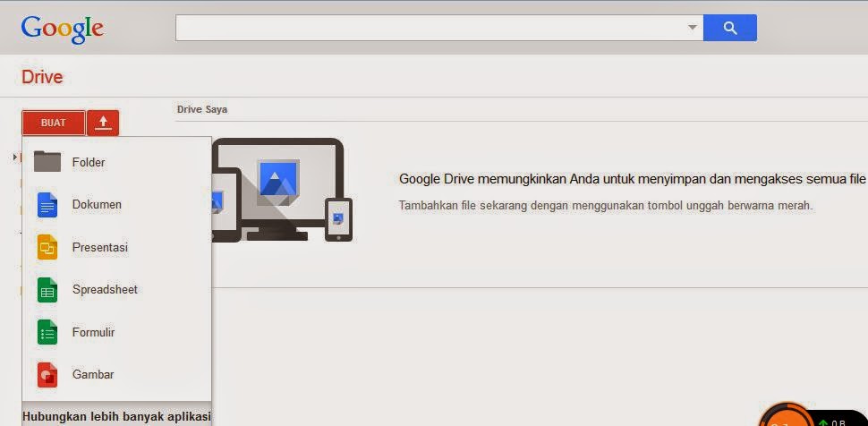
Task: Click the blue search magnifier button
Action: 729,28
